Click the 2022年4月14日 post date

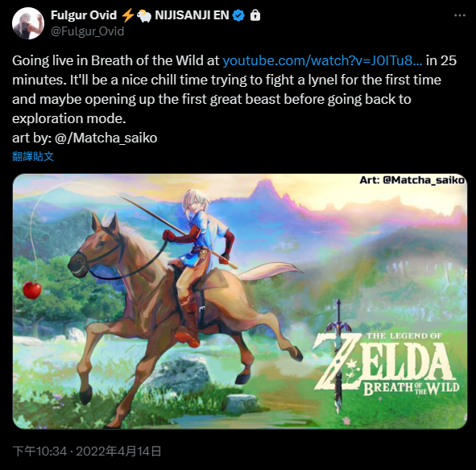click(118, 451)
